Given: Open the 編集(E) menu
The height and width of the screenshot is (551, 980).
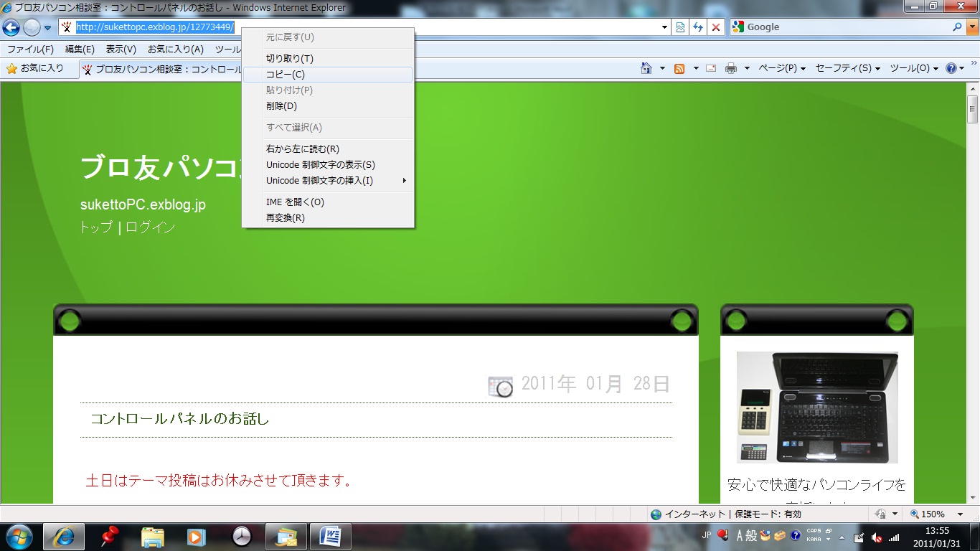Looking at the screenshot, I should pyautogui.click(x=80, y=50).
